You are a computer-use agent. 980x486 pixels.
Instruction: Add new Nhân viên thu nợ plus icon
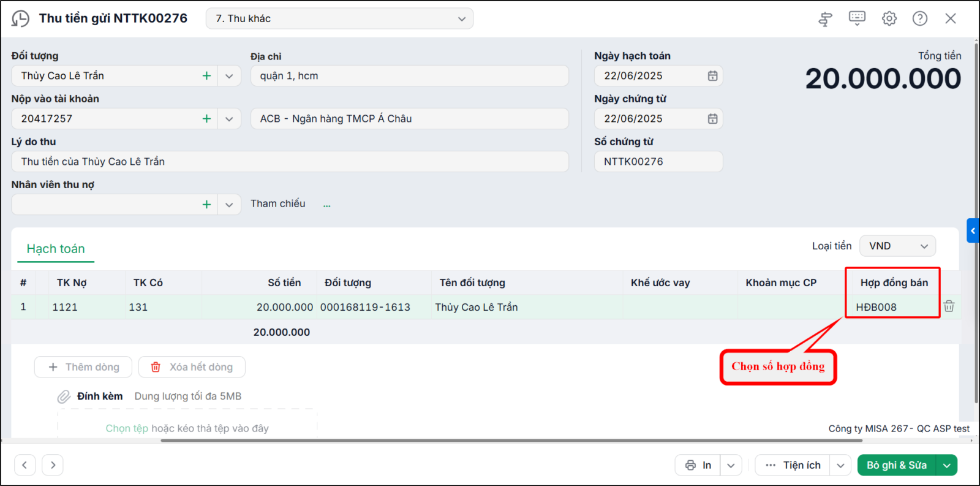point(206,205)
